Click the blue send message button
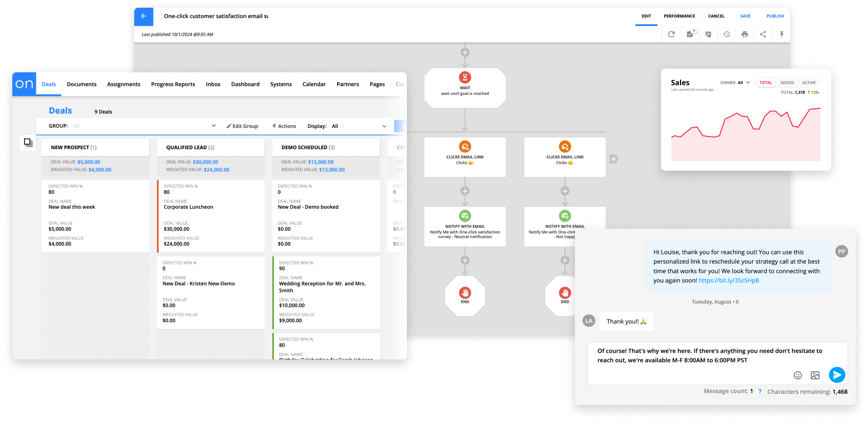This screenshot has width=868, height=422. click(x=837, y=375)
